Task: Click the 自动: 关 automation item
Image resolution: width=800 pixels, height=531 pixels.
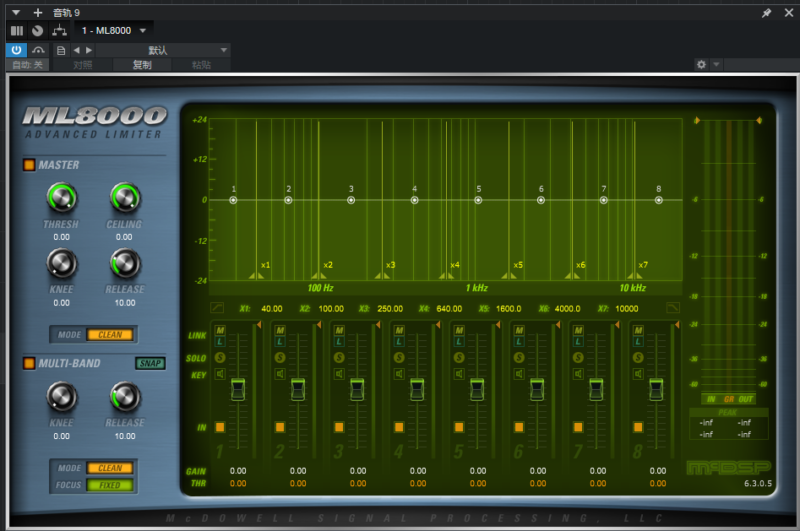Action: [27, 65]
